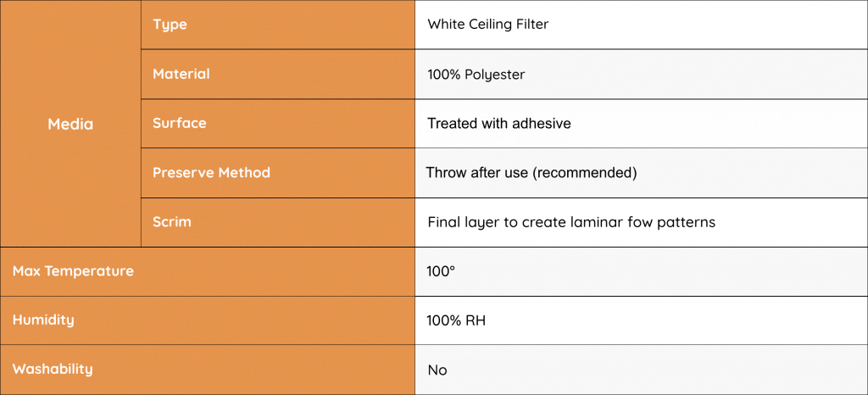
Task: Select the Material label cell
Action: pos(181,74)
